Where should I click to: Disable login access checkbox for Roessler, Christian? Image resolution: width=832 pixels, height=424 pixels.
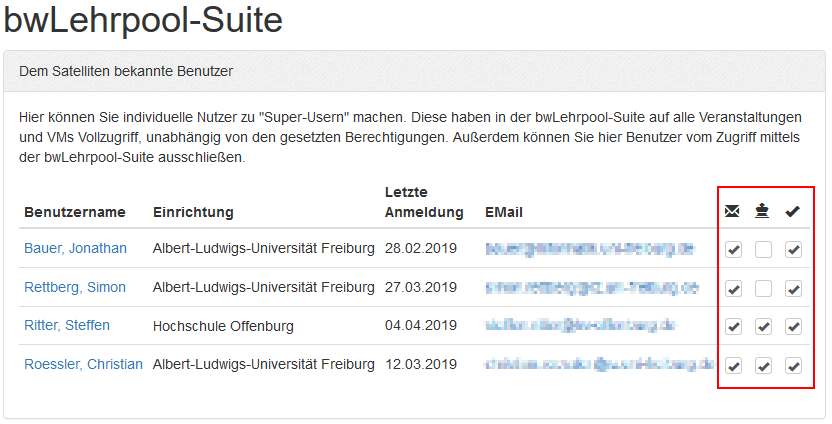pos(793,365)
